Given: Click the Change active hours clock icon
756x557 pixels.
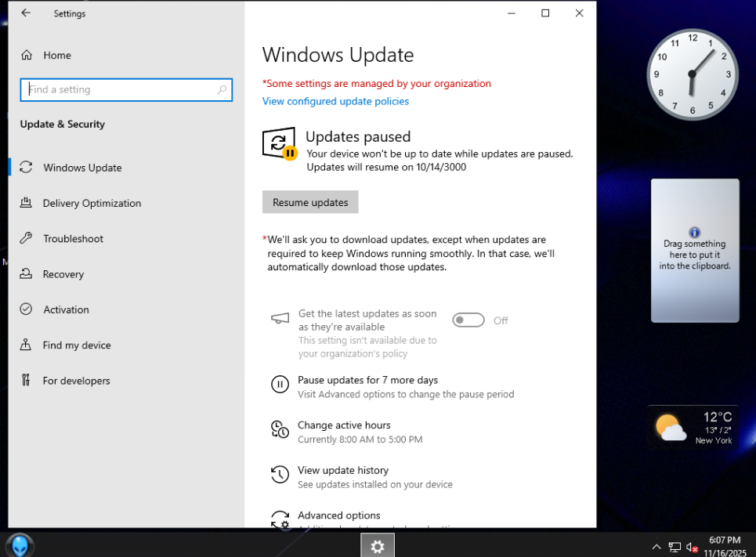Looking at the screenshot, I should coord(280,429).
